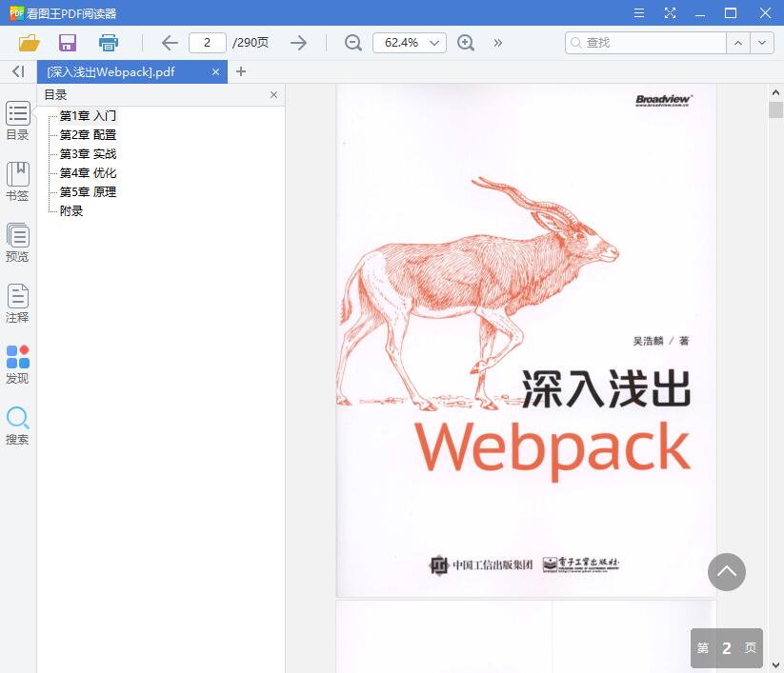Jump to 第3章 实战
784x673 pixels.
click(x=88, y=154)
